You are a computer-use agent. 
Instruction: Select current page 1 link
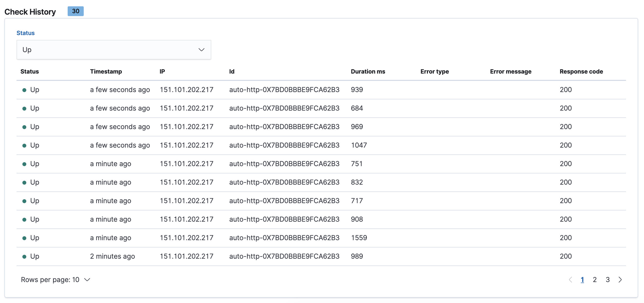click(582, 279)
